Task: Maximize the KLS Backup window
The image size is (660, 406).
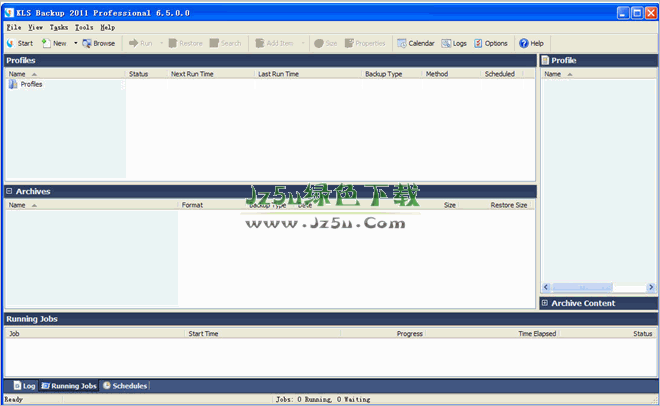Action: point(637,13)
